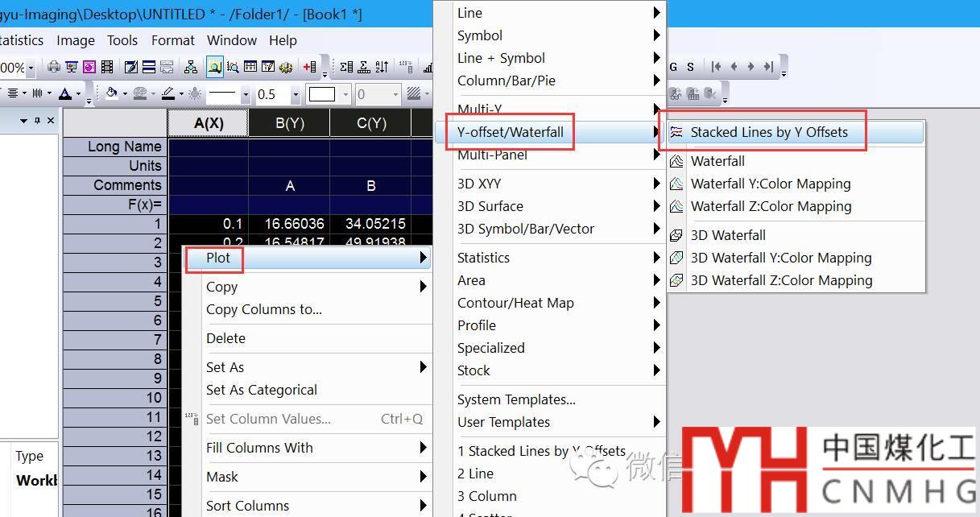Click the G toolbar button
This screenshot has height=517, width=980.
click(x=673, y=67)
